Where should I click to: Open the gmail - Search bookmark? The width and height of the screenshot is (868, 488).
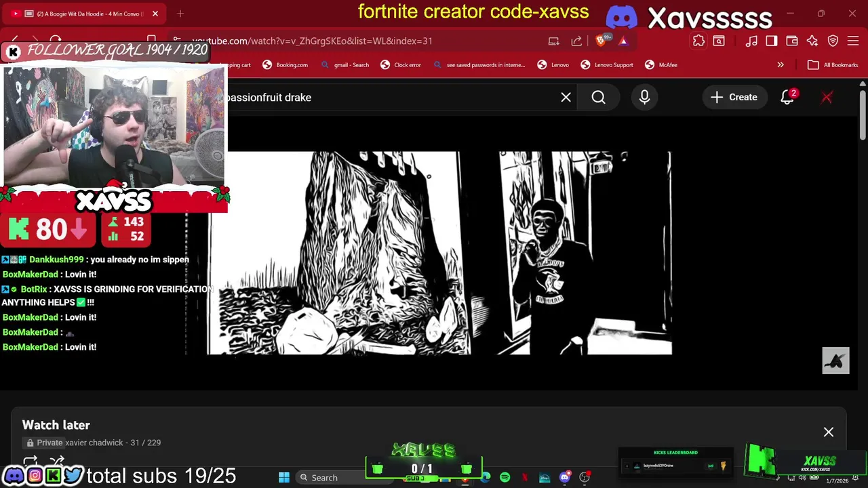click(345, 65)
